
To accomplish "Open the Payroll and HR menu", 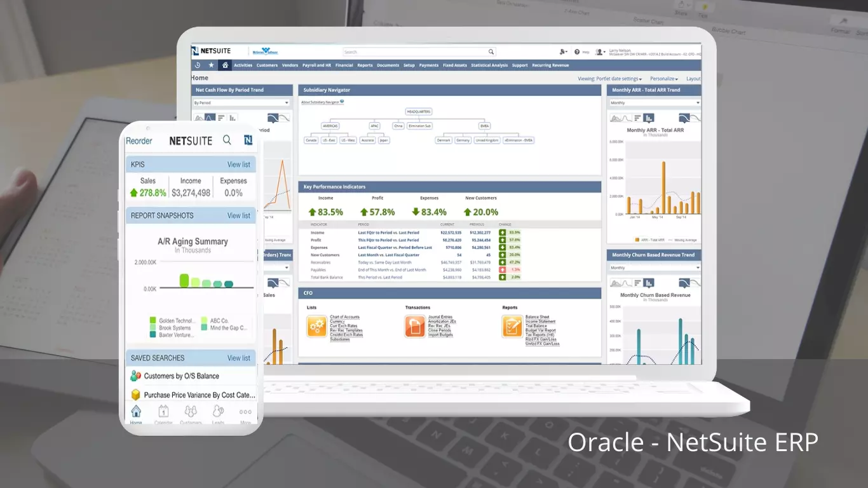I will coord(316,65).
